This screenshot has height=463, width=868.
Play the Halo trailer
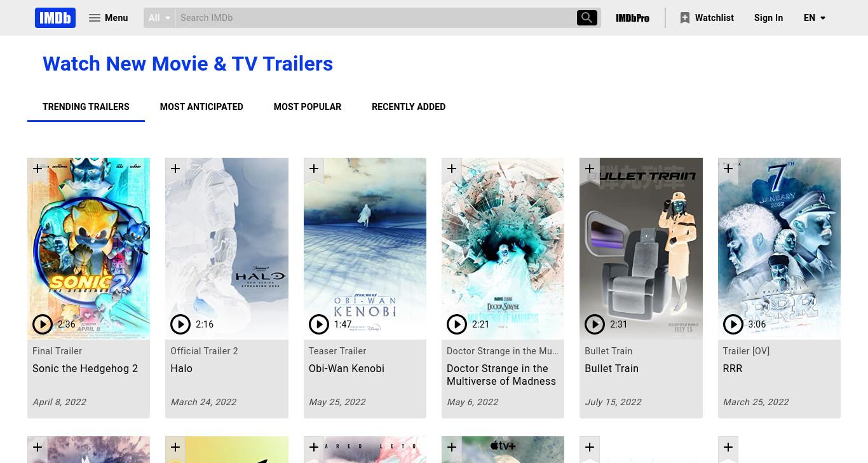(x=180, y=324)
